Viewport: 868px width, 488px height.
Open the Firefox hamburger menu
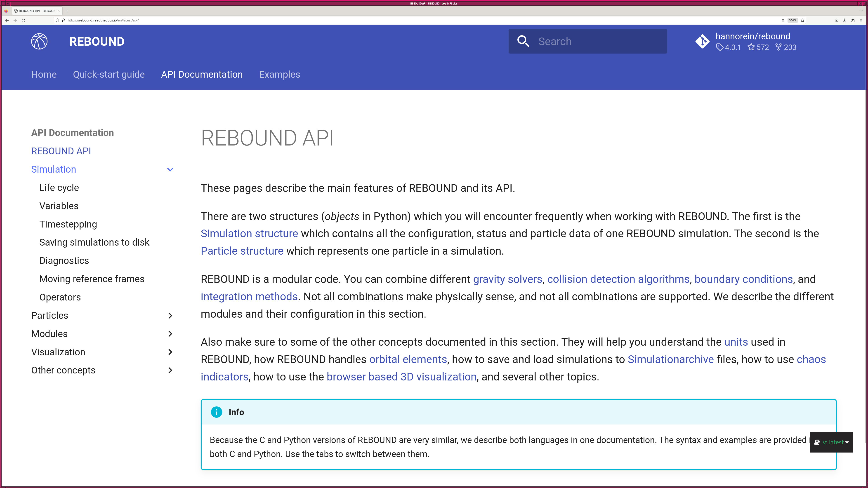point(861,21)
